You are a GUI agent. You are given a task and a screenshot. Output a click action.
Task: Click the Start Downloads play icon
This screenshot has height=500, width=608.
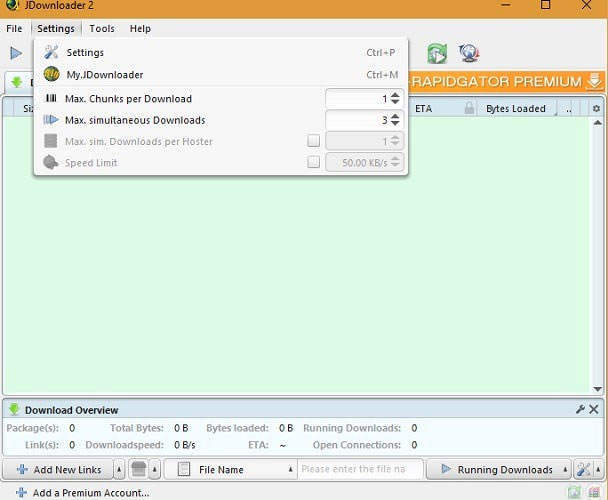(16, 53)
